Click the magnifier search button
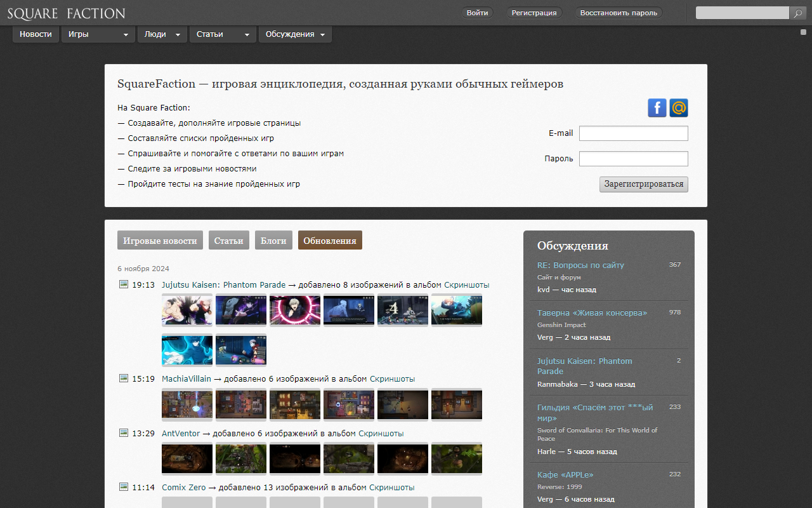Viewport: 812px width, 508px height. click(x=797, y=13)
